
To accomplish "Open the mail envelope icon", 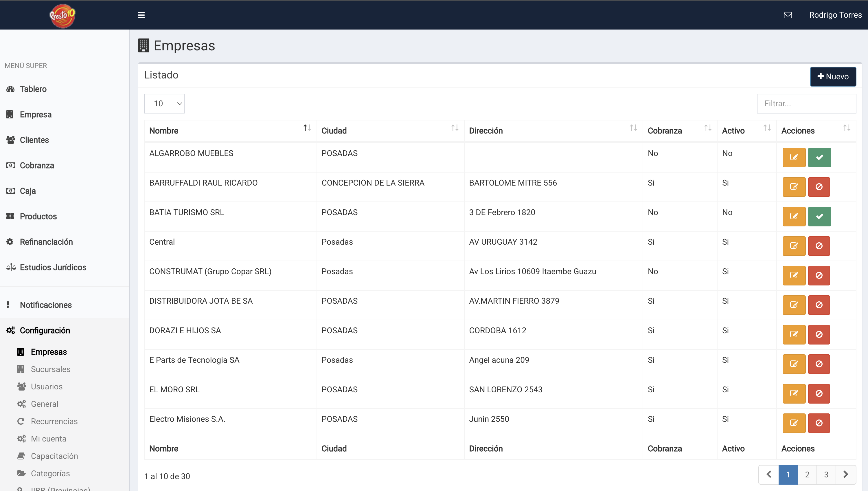I will click(788, 15).
